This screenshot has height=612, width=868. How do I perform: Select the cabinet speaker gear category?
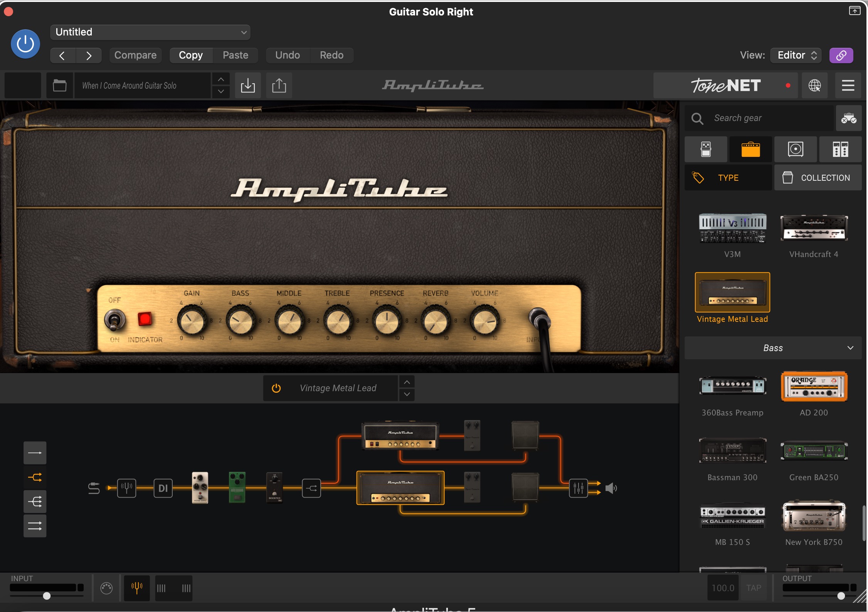click(796, 149)
